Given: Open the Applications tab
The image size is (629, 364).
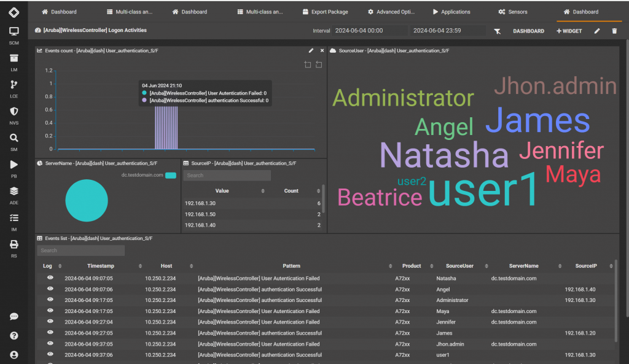Looking at the screenshot, I should click(451, 12).
